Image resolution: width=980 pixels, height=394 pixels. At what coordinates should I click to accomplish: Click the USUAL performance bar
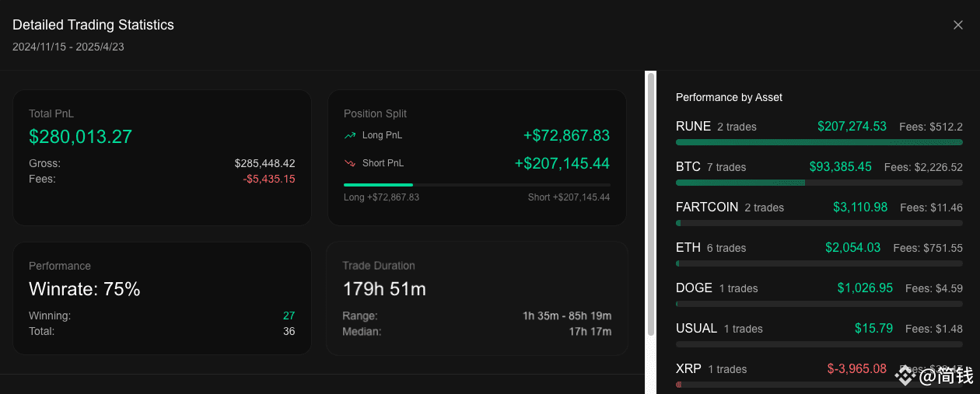819,344
